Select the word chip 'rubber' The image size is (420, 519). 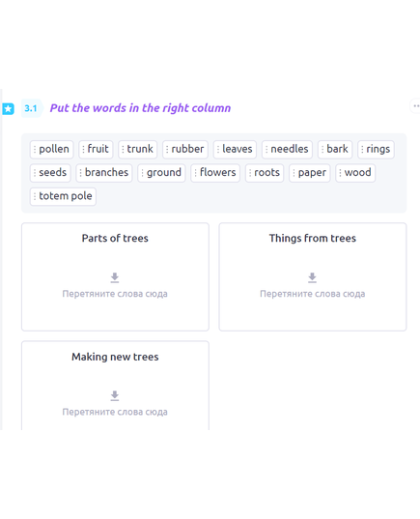185,149
